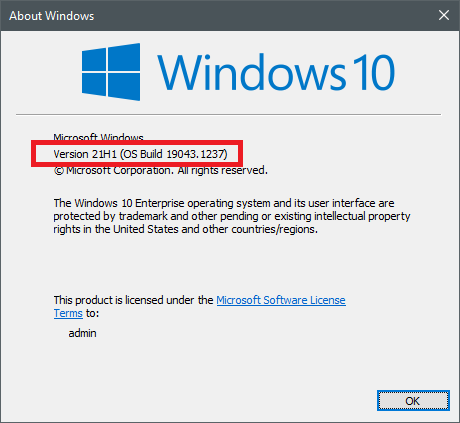Follow the Terms link on second line
460x423 pixels.
(68, 313)
